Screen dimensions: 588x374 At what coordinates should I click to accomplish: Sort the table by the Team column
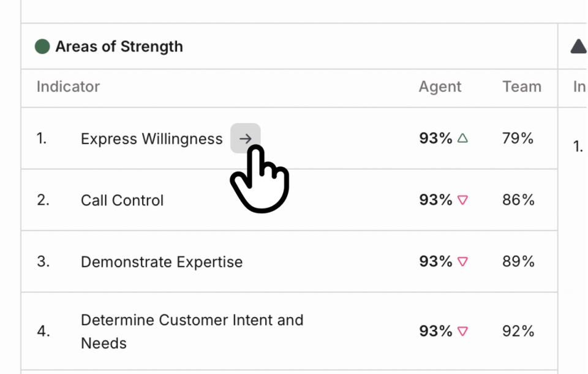522,86
